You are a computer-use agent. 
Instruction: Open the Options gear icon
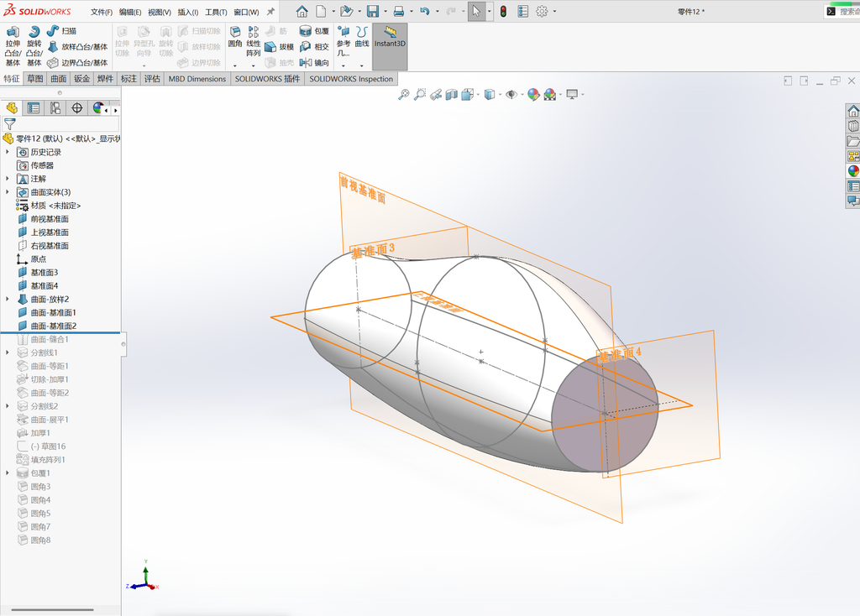point(542,12)
